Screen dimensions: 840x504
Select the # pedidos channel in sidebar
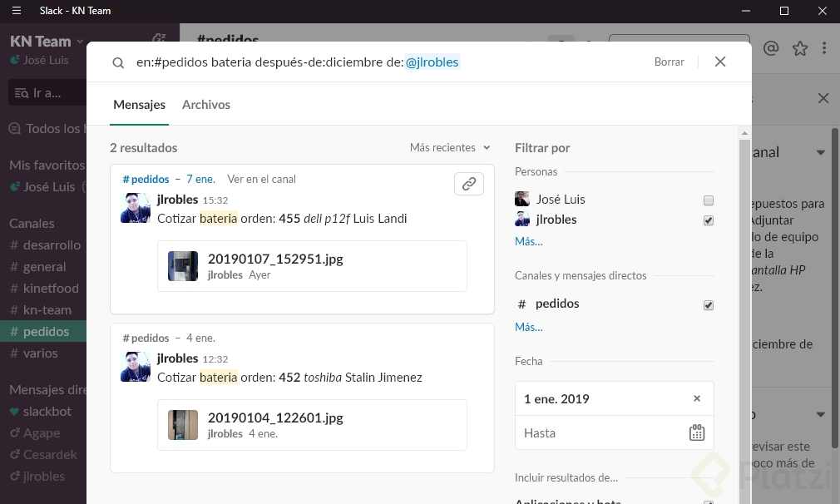(43, 331)
